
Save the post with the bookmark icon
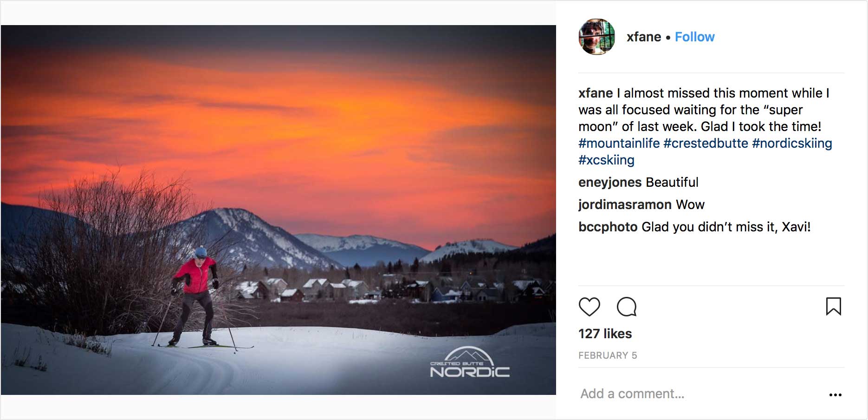(x=833, y=307)
